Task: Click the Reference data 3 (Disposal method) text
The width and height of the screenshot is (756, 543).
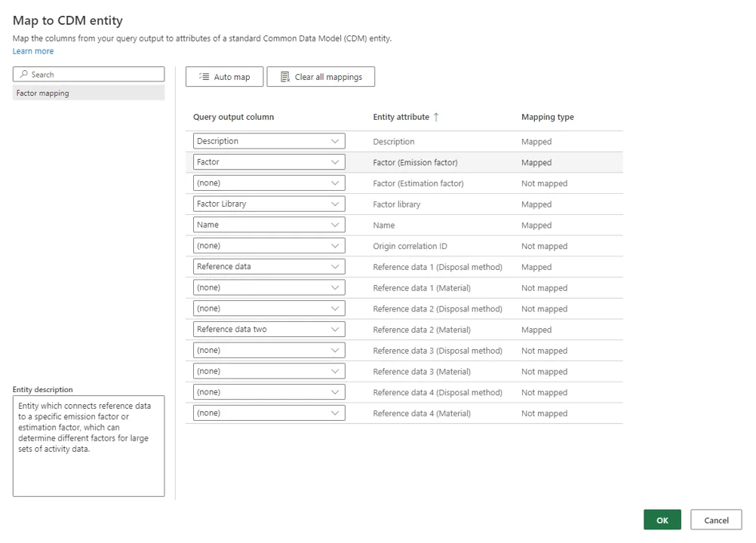Action: (438, 351)
